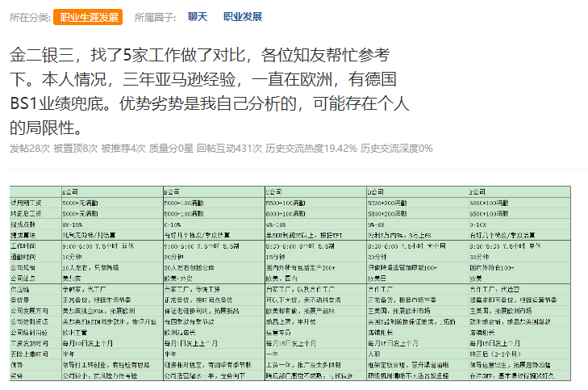Click the 通勤时间 row label
The width and height of the screenshot is (588, 390).
tap(23, 257)
